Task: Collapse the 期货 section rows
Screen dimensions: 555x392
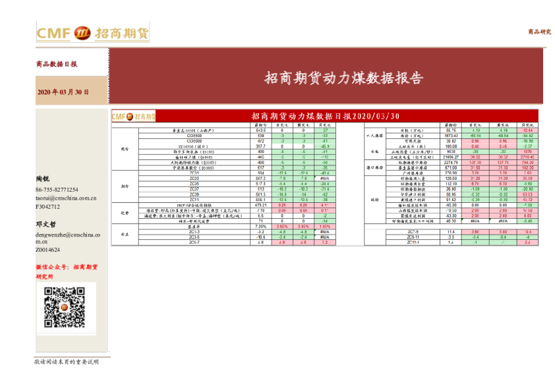Action: tap(124, 185)
